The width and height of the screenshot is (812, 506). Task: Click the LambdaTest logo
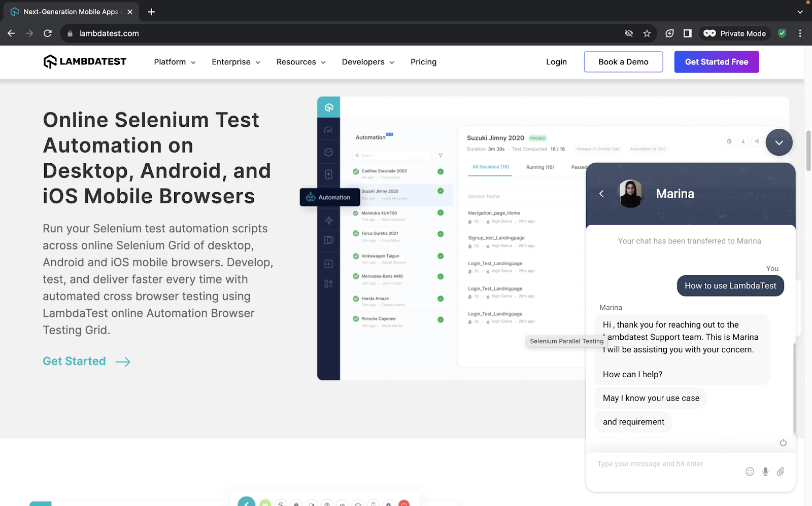[x=85, y=62]
